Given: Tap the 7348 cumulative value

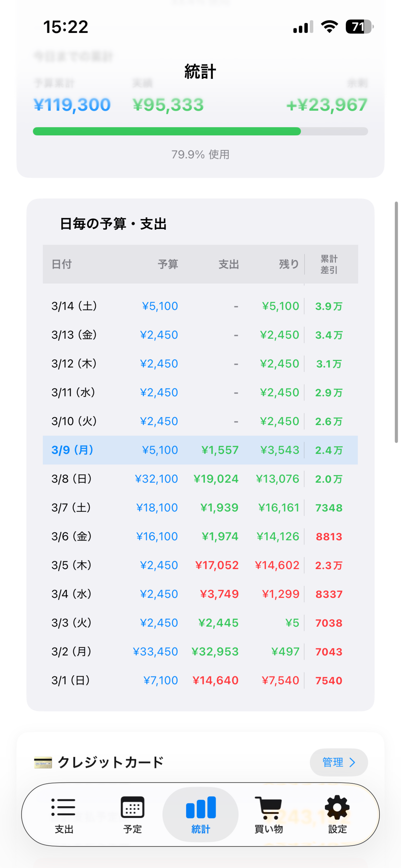Looking at the screenshot, I should click(x=329, y=508).
